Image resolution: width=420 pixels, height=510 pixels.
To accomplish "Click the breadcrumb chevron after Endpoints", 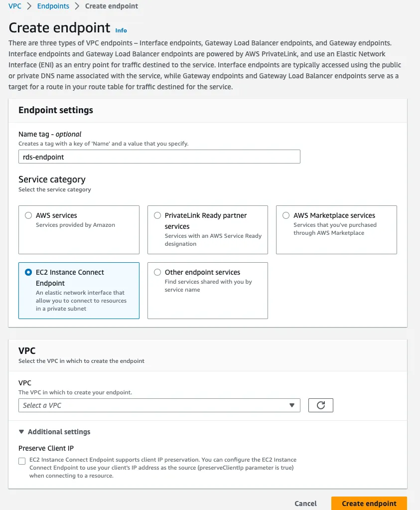I will coord(77,6).
